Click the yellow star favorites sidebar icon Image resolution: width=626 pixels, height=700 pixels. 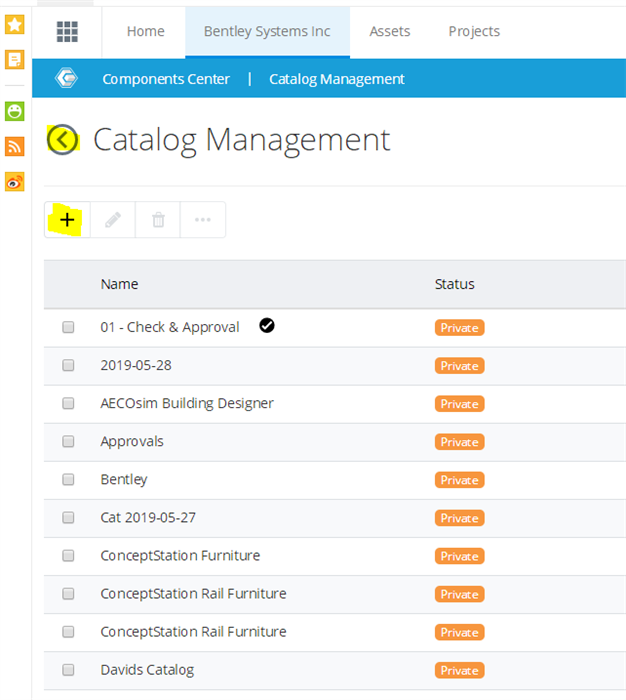[15, 25]
